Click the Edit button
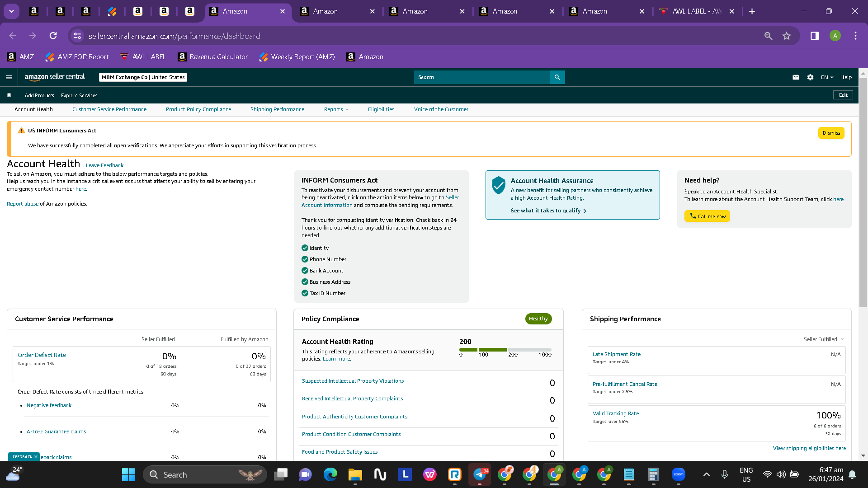This screenshot has height=488, width=868. tap(843, 95)
